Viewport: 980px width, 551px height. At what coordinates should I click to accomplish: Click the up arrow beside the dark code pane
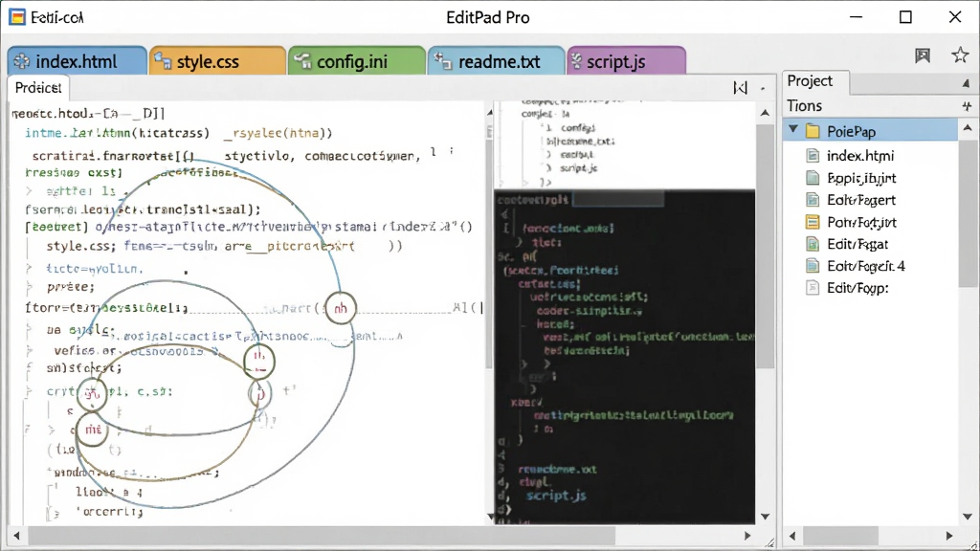coord(765,113)
